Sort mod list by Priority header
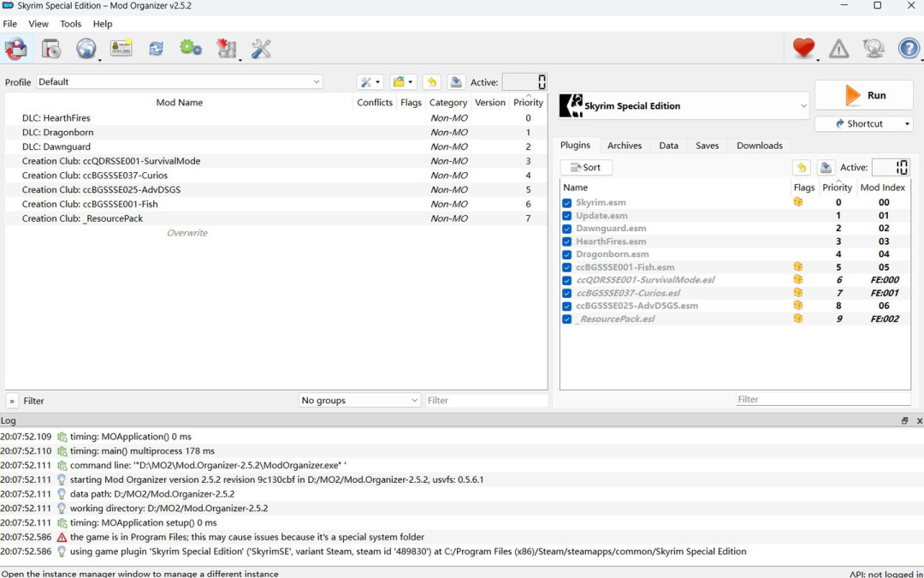The height and width of the screenshot is (578, 924). click(528, 103)
